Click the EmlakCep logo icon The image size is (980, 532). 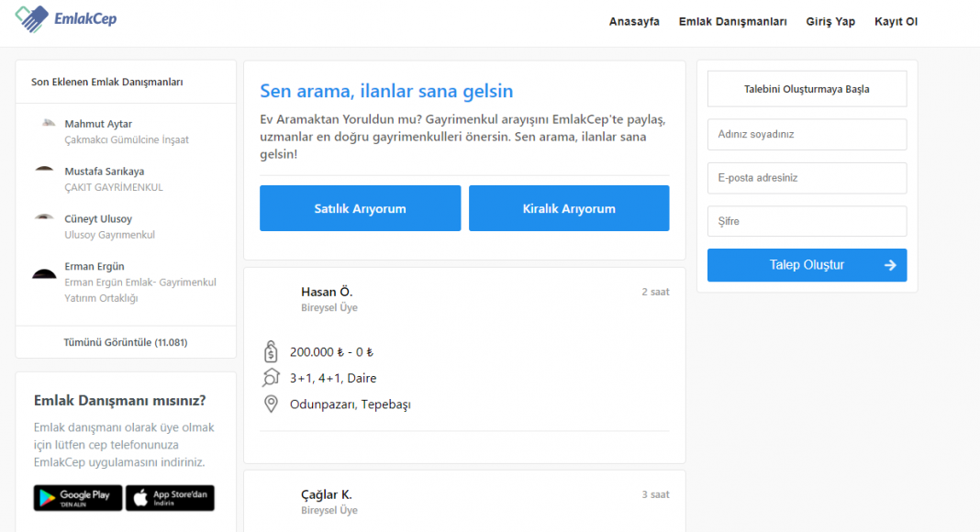pos(32,18)
